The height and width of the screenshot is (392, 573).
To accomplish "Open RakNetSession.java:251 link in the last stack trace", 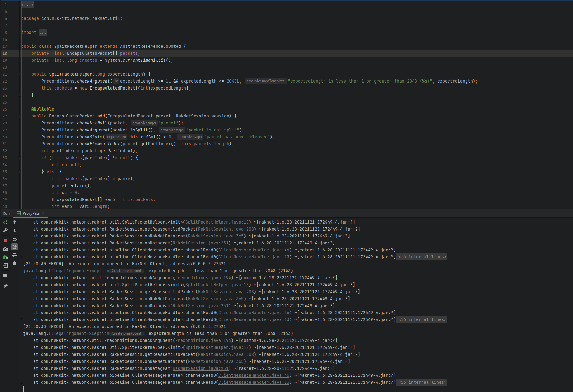I will 201,368.
